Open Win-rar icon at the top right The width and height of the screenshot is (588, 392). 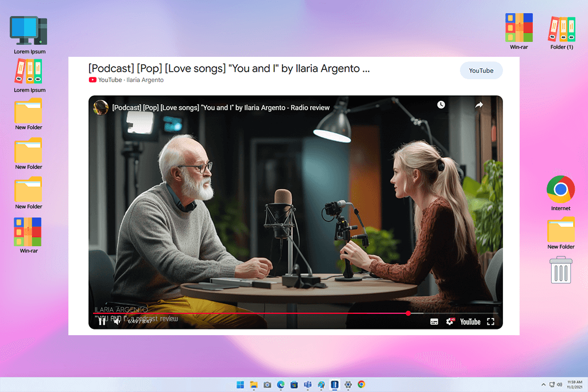click(x=519, y=32)
